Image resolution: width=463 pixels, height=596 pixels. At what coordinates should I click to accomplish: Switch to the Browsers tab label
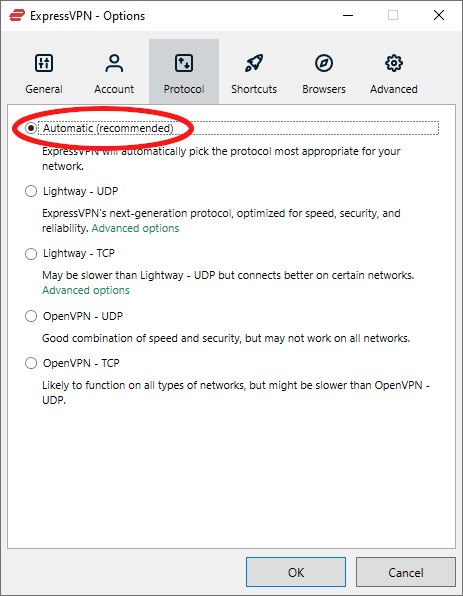tap(324, 89)
